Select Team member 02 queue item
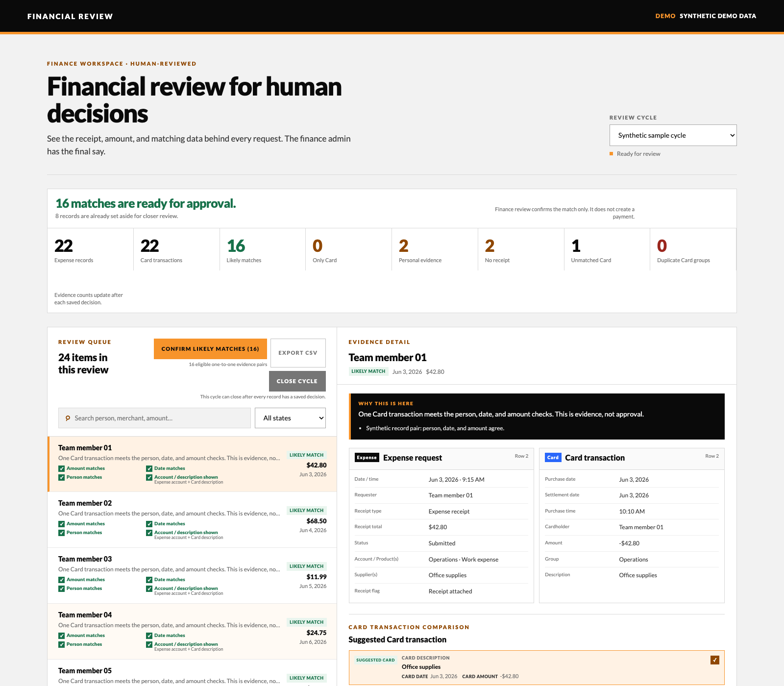Image resolution: width=784 pixels, height=686 pixels. [x=192, y=520]
